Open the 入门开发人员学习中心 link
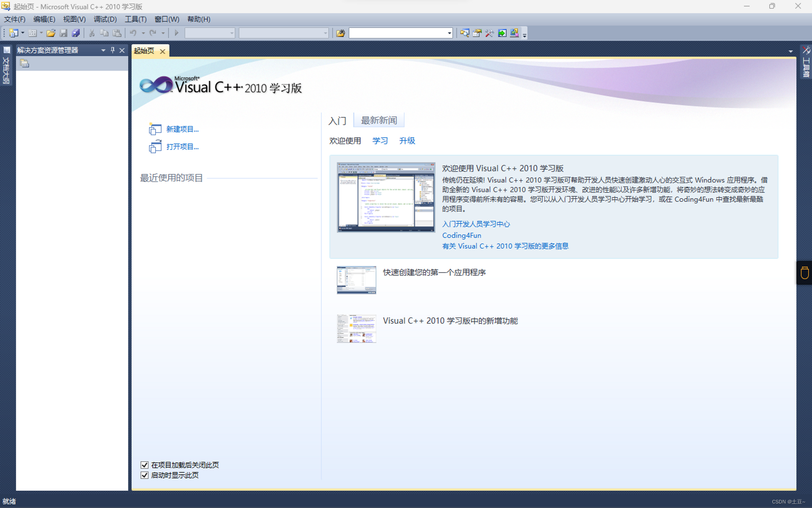Image resolution: width=812 pixels, height=508 pixels. point(476,224)
